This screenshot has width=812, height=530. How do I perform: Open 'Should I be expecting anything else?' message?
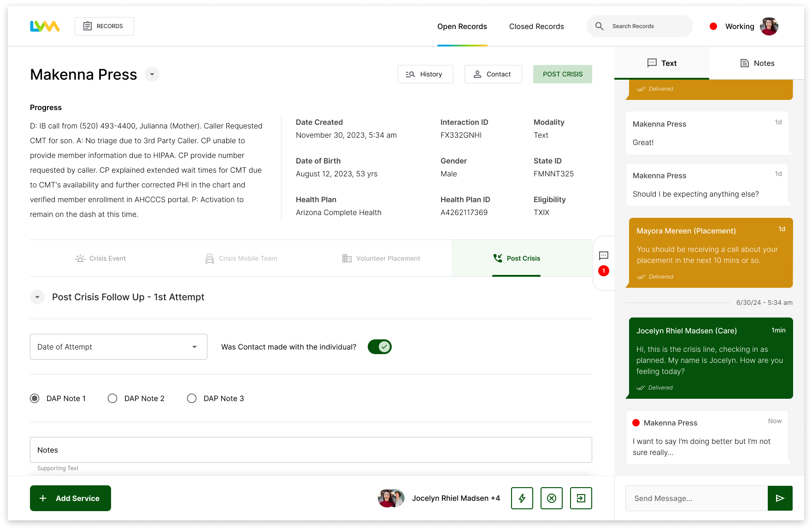click(x=707, y=185)
